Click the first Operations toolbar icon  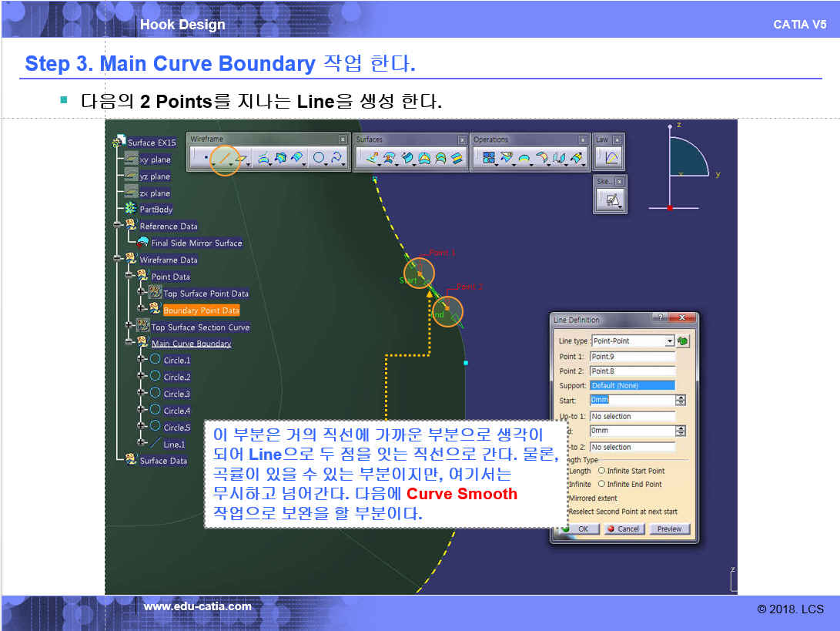(x=488, y=159)
